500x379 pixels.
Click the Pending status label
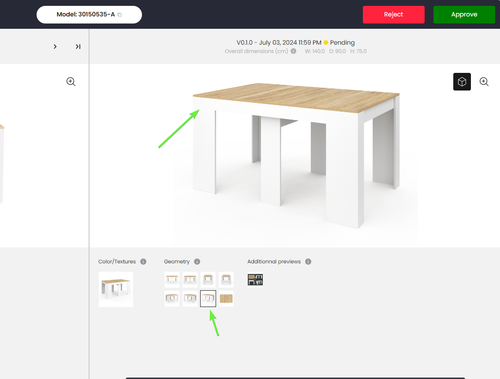(342, 43)
